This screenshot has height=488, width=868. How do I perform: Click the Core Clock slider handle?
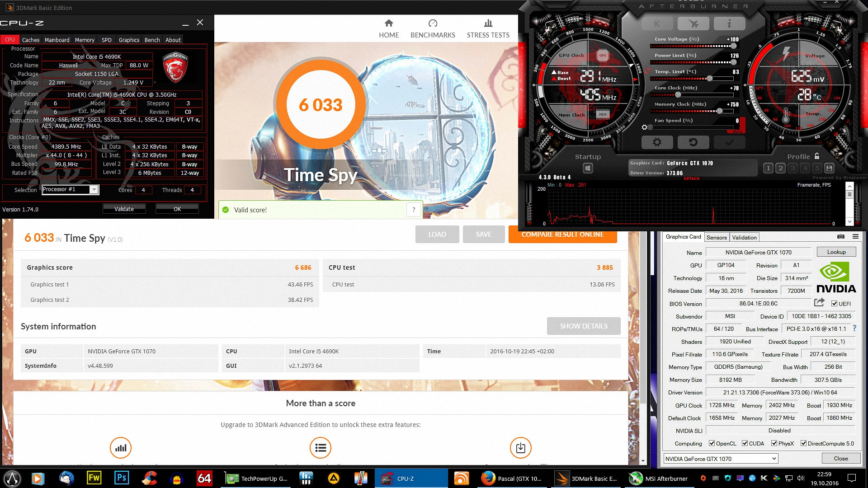(678, 95)
